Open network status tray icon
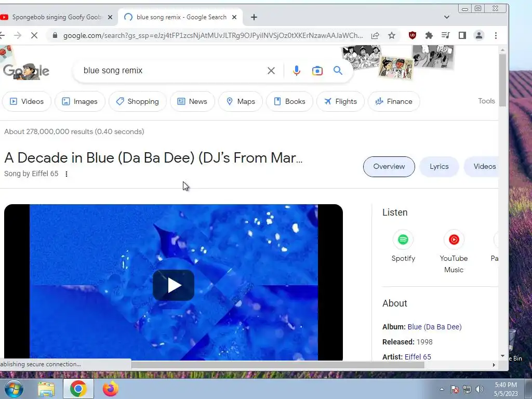532x399 pixels. (467, 389)
